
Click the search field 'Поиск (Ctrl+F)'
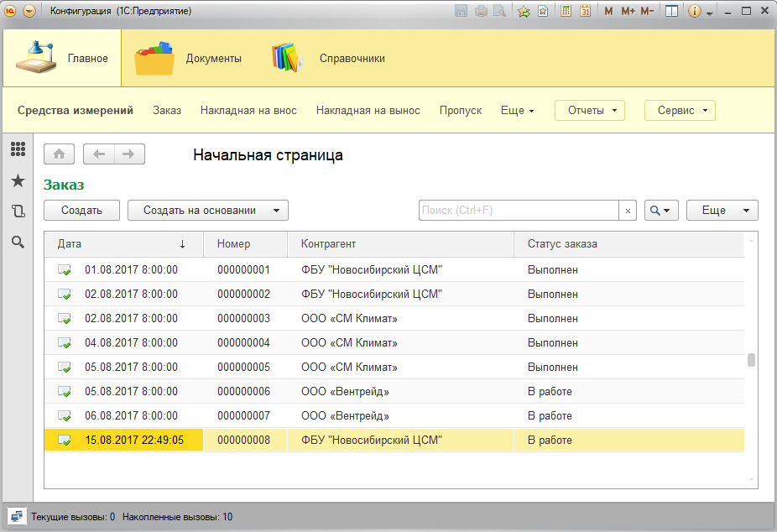(x=519, y=211)
